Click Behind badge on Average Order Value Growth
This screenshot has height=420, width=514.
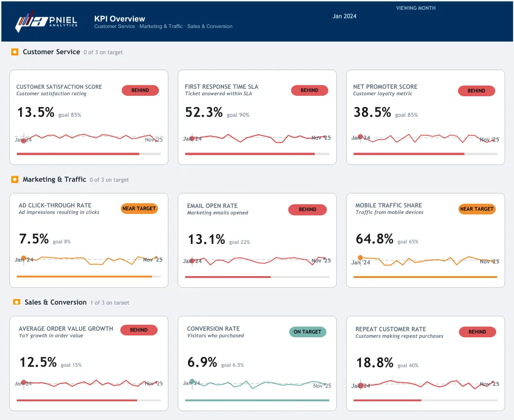tap(138, 330)
